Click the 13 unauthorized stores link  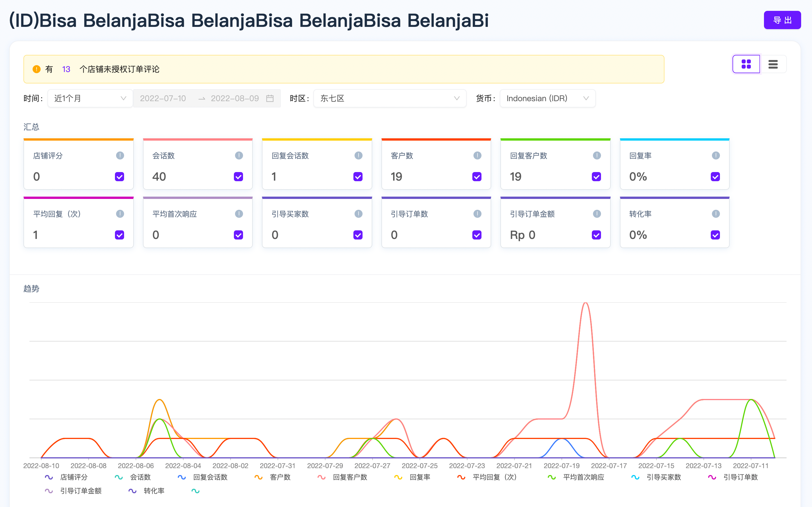pyautogui.click(x=66, y=69)
